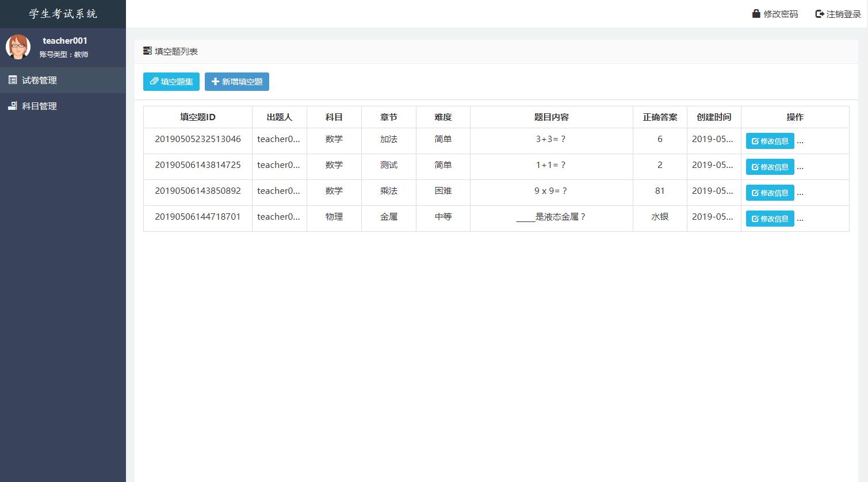Open 试卷管理 in the sidebar
The width and height of the screenshot is (868, 482).
pos(63,80)
